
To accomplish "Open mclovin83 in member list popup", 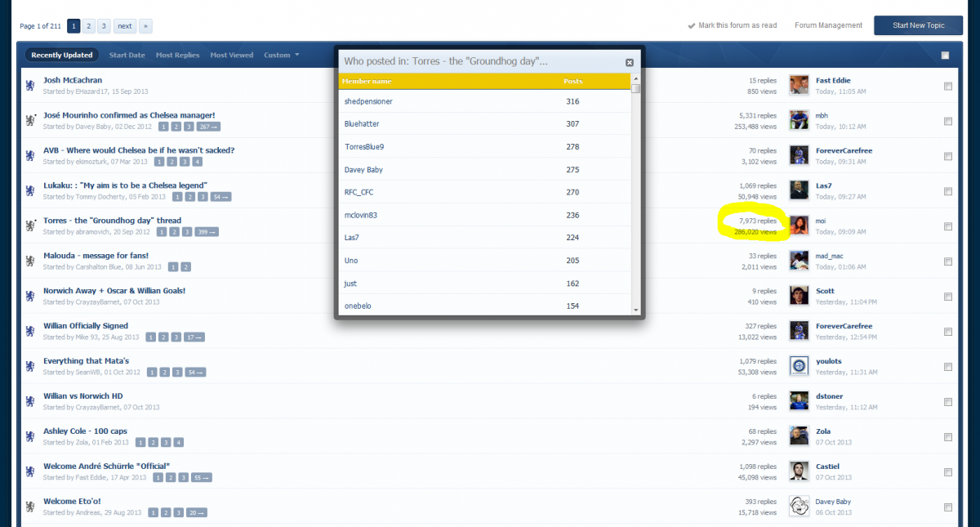I will [360, 215].
